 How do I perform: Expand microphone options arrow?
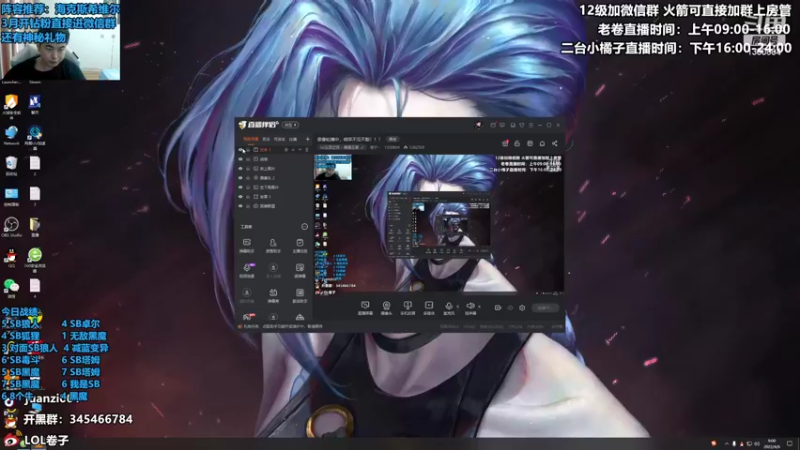coord(458,307)
